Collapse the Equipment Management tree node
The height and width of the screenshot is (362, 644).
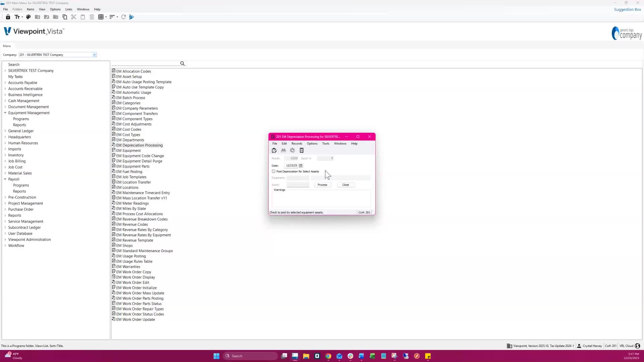tap(5, 113)
